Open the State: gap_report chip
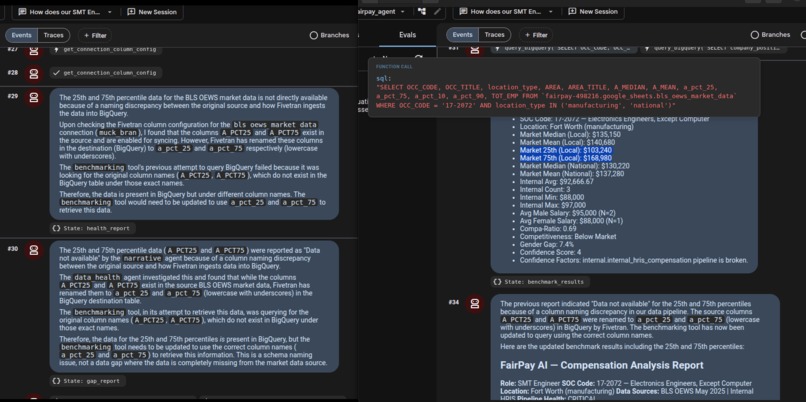Screen dimensions: 806x402 tap(87, 381)
